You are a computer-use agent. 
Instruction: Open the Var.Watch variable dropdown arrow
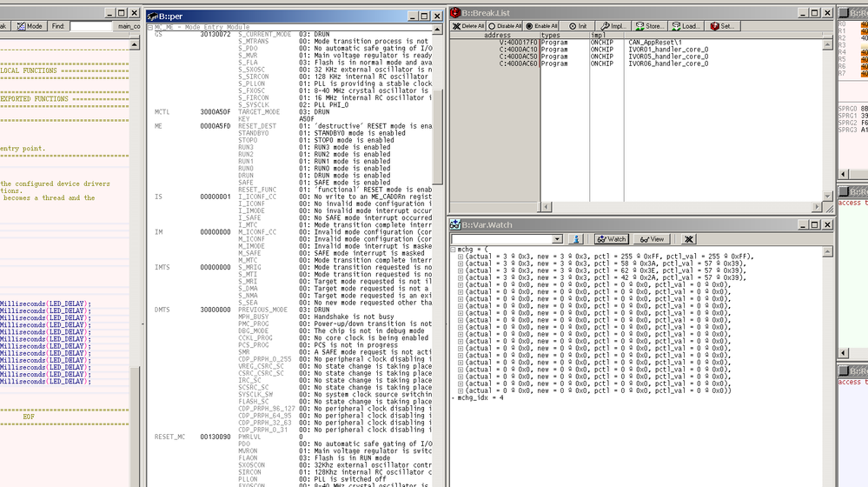(558, 239)
